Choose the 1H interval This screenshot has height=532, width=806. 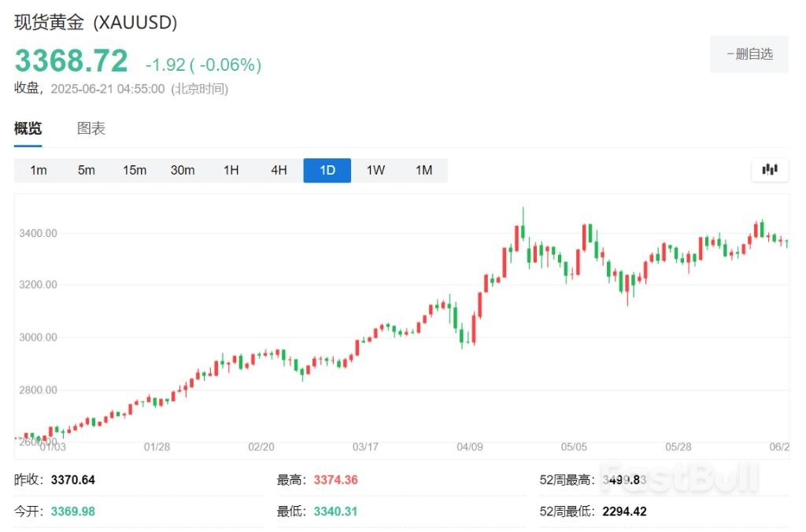point(231,170)
